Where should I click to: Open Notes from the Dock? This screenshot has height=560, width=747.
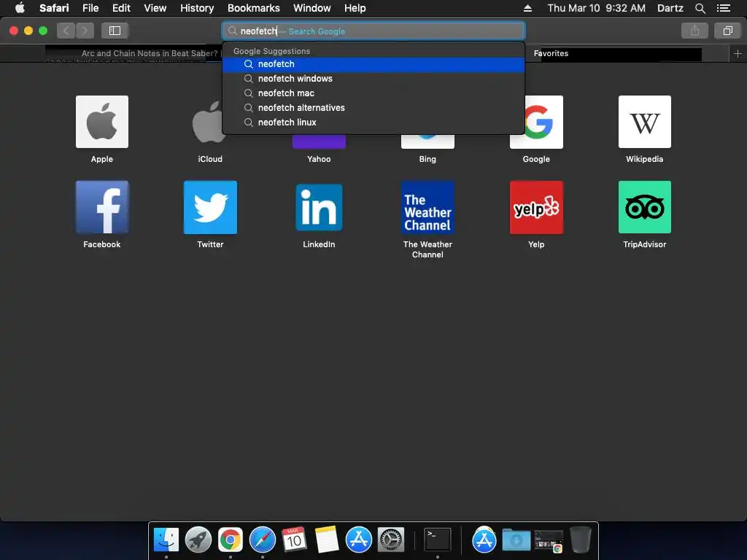326,540
